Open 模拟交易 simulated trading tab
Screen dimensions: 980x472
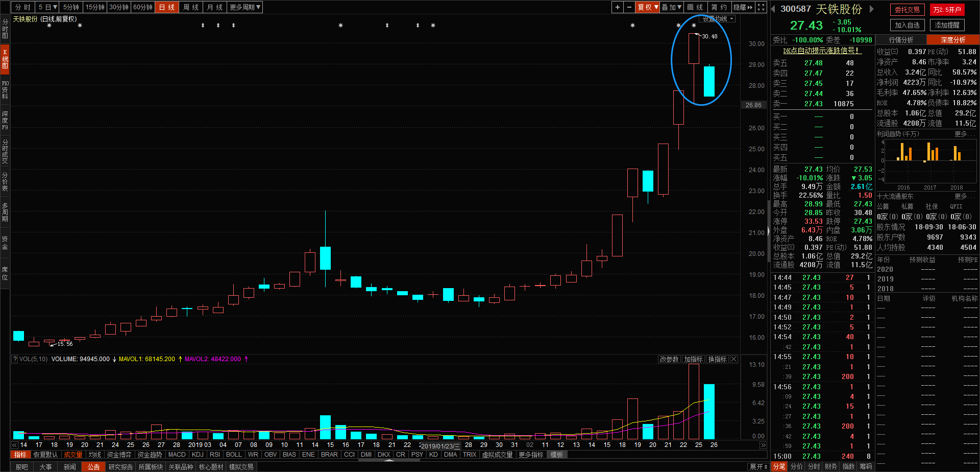[241, 467]
